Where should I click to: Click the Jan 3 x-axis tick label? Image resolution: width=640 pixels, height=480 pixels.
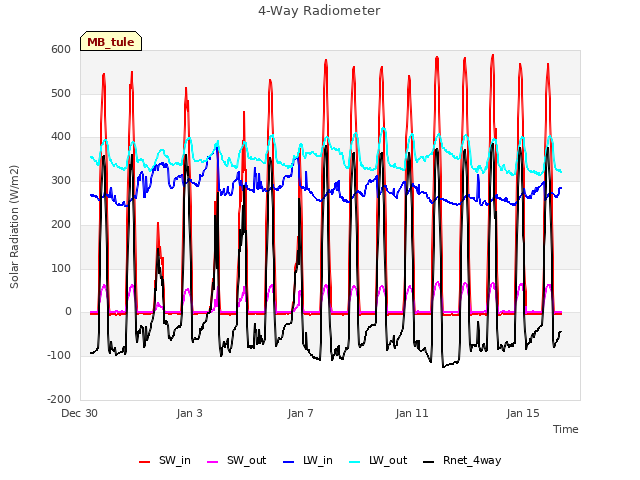[190, 413]
